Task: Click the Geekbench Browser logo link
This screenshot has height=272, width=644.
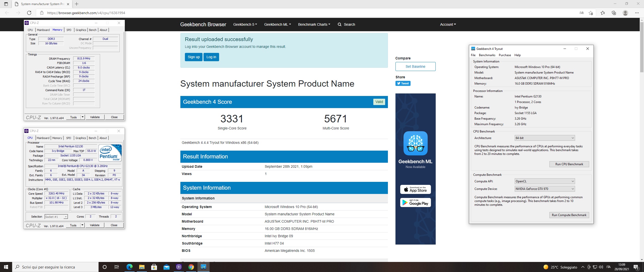Action: (x=203, y=24)
